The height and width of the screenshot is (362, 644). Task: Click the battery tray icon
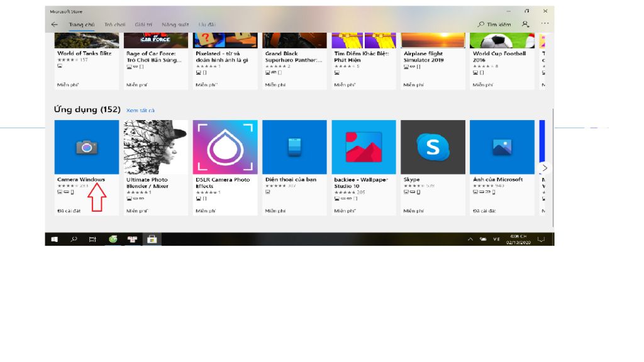[x=483, y=239]
